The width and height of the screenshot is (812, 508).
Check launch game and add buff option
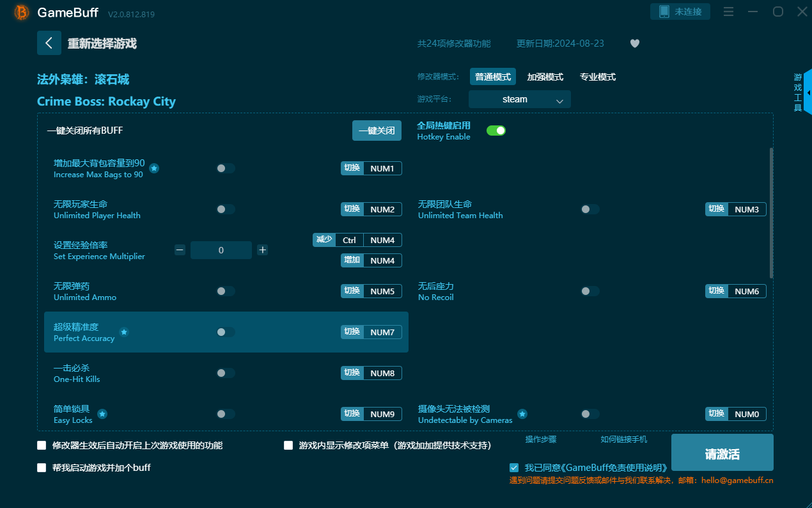[x=42, y=468]
